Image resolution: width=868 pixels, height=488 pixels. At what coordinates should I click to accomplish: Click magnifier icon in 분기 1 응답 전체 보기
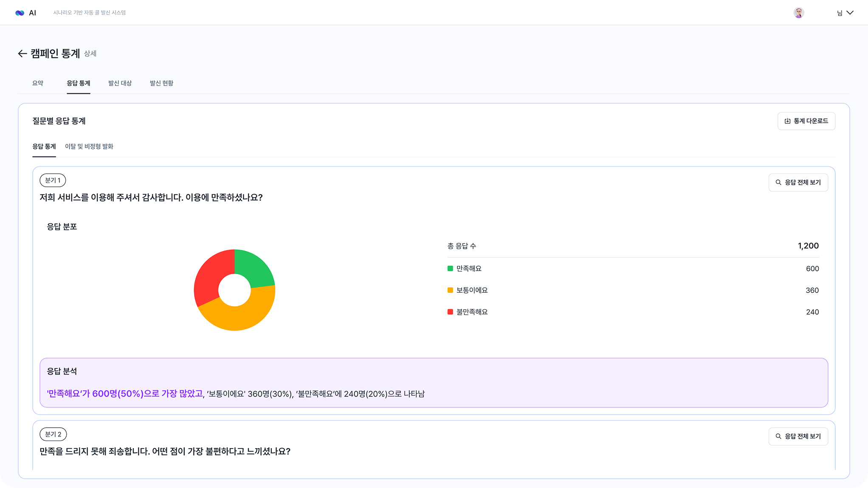[x=778, y=182]
